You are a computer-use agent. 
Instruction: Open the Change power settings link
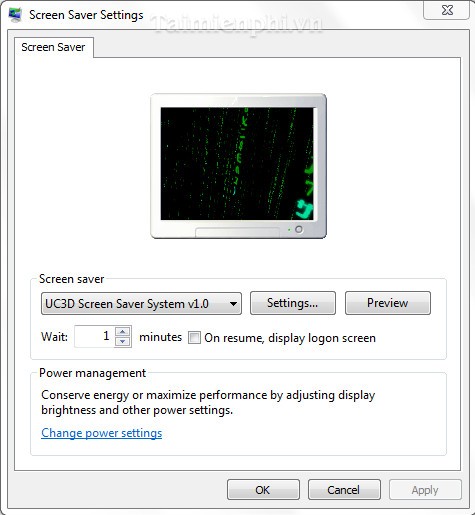(102, 433)
